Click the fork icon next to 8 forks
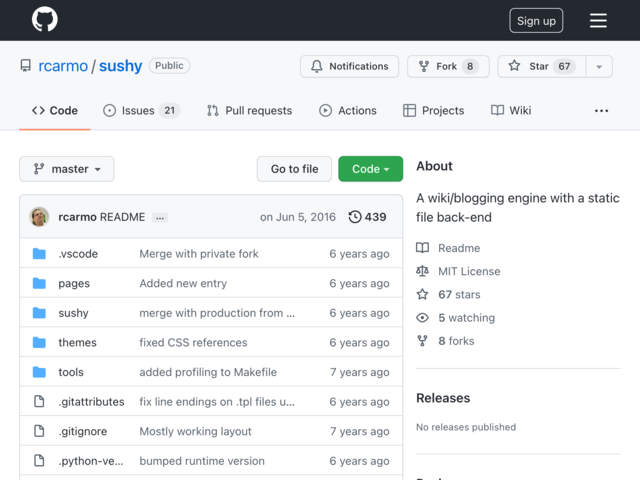The image size is (640, 480). point(422,341)
